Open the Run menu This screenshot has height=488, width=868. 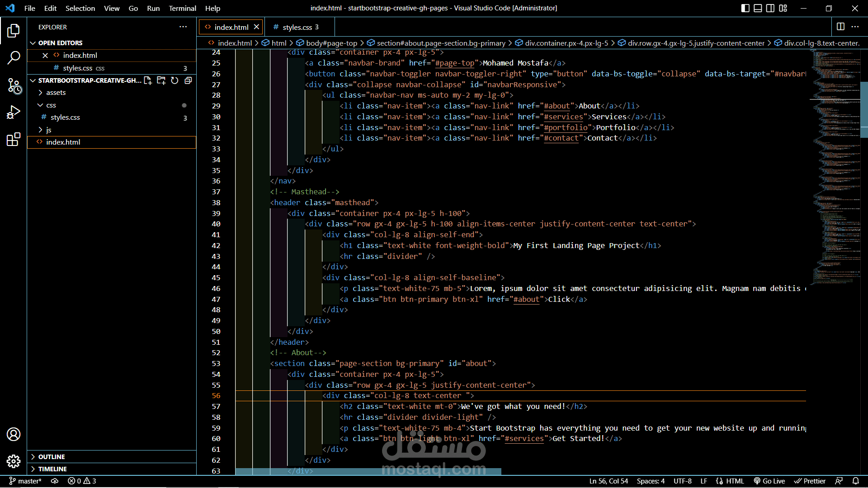click(x=153, y=8)
